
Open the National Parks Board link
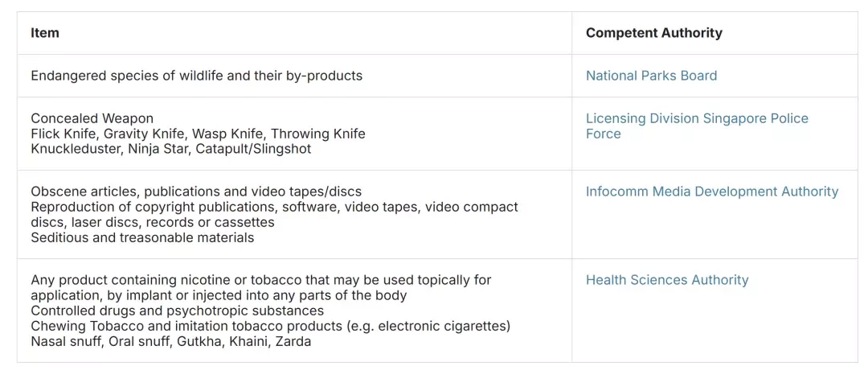coord(651,76)
